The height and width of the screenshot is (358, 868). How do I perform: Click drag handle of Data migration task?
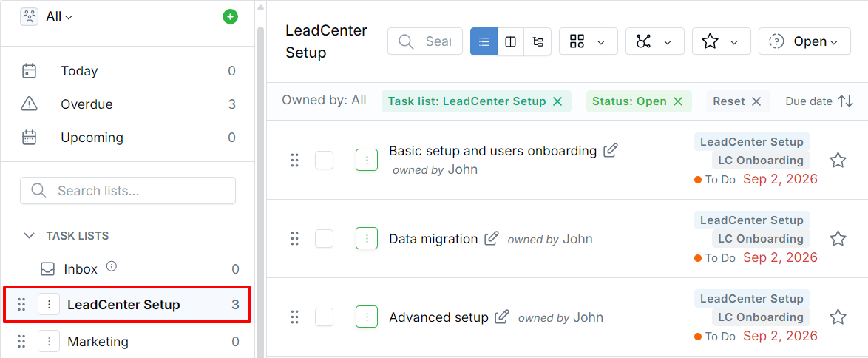coord(294,239)
